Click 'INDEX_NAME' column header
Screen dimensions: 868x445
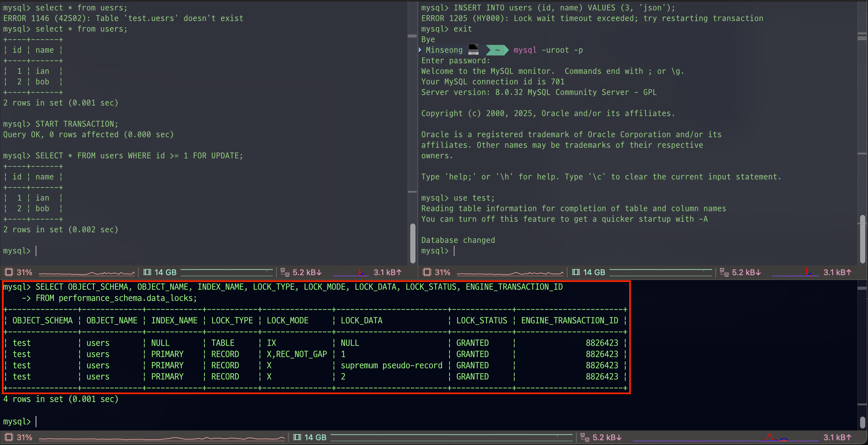click(x=174, y=320)
